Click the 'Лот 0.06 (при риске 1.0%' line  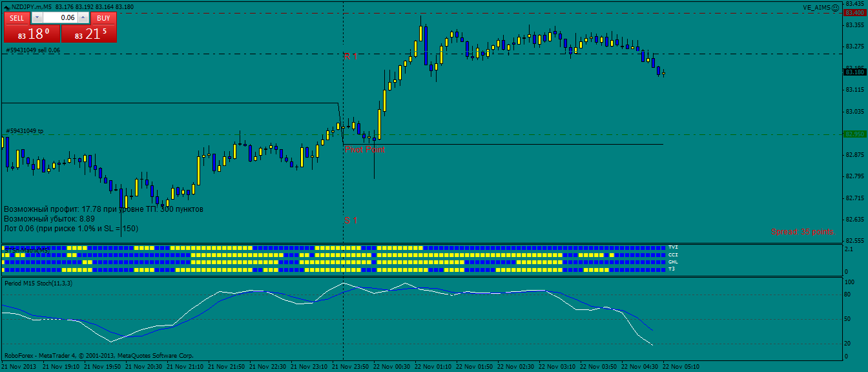pos(71,229)
